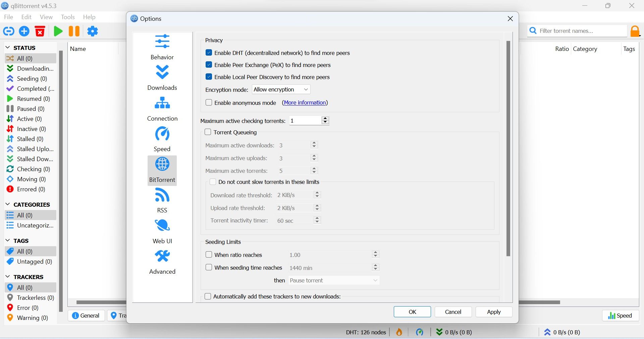Image resolution: width=644 pixels, height=339 pixels.
Task: Select the Trackerless (0) tracker filter
Action: (x=31, y=297)
